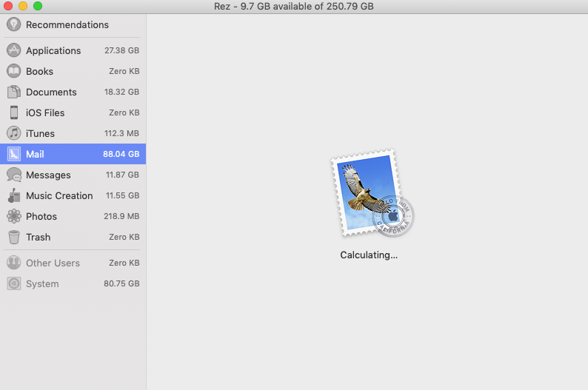The height and width of the screenshot is (390, 588).
Task: Show the Music Creation label
Action: pos(59,195)
